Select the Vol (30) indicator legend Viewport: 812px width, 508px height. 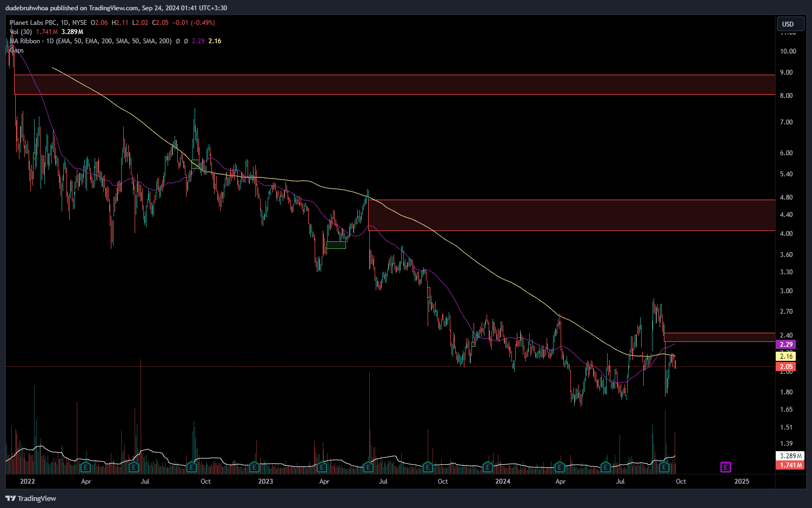click(x=21, y=32)
